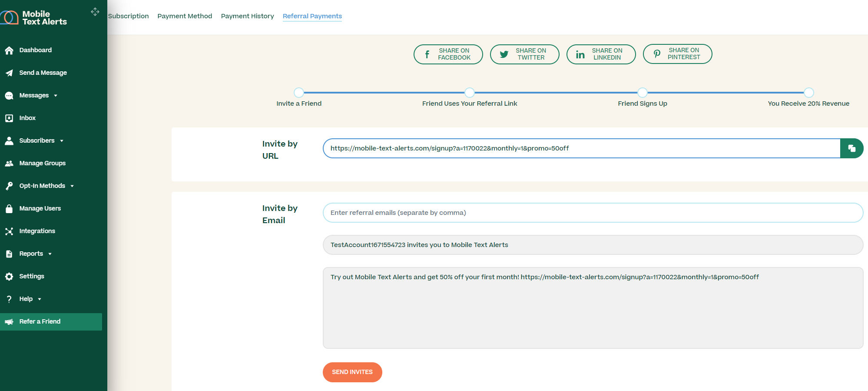Click the Facebook logo icon

[427, 54]
